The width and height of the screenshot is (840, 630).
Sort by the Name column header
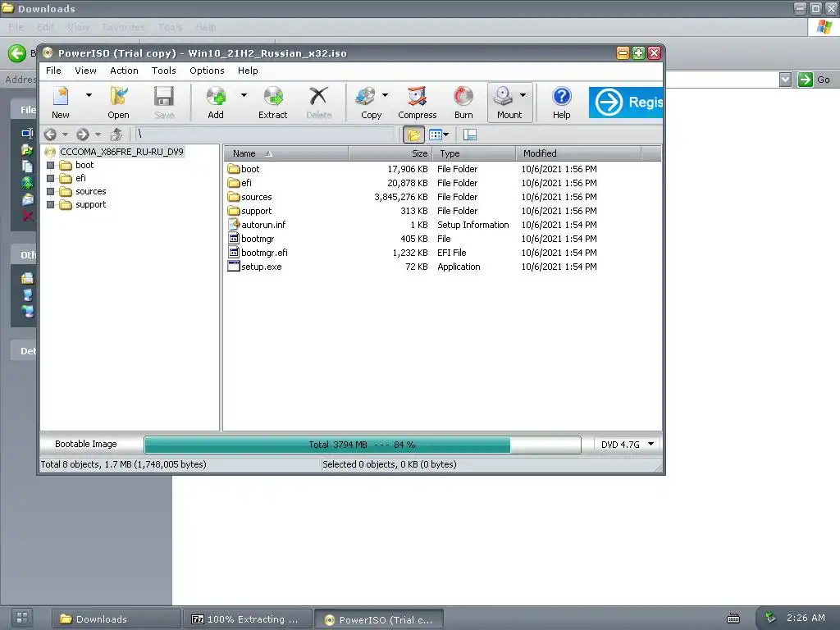(286, 153)
